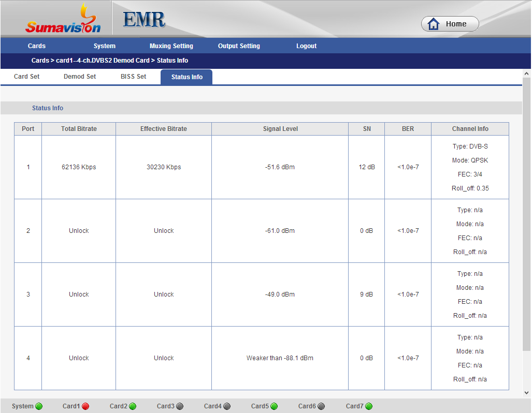Click the Signal Level column header
This screenshot has width=532, height=413.
(x=280, y=129)
